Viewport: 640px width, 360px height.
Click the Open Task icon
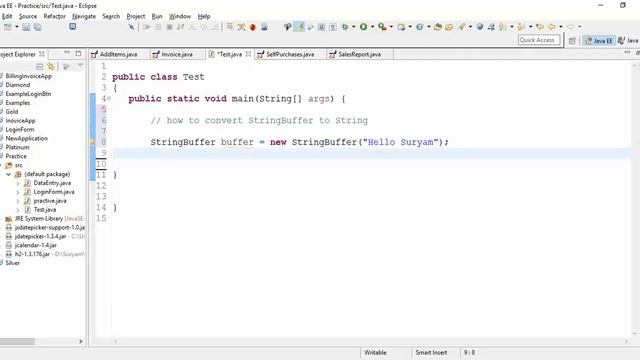(x=449, y=27)
